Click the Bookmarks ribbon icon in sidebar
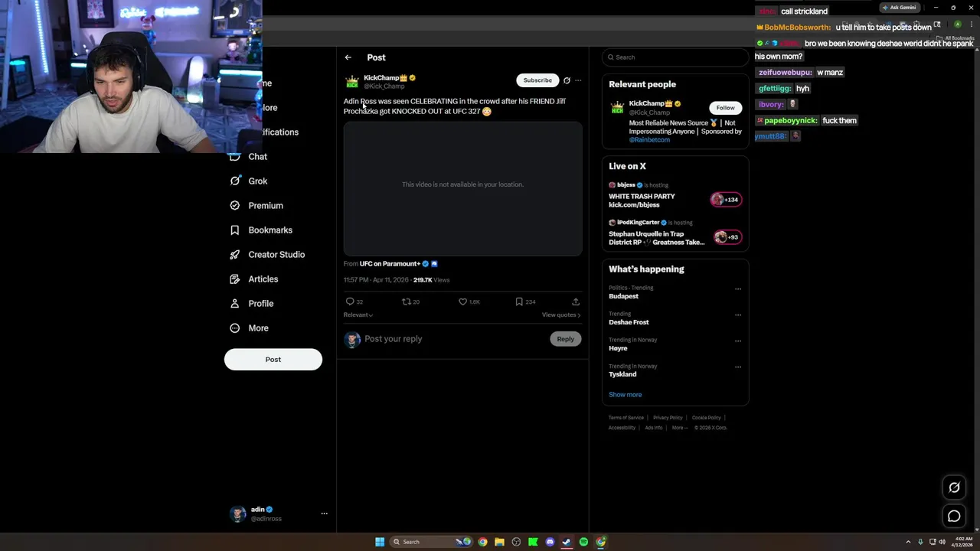The width and height of the screenshot is (980, 551). tap(235, 230)
